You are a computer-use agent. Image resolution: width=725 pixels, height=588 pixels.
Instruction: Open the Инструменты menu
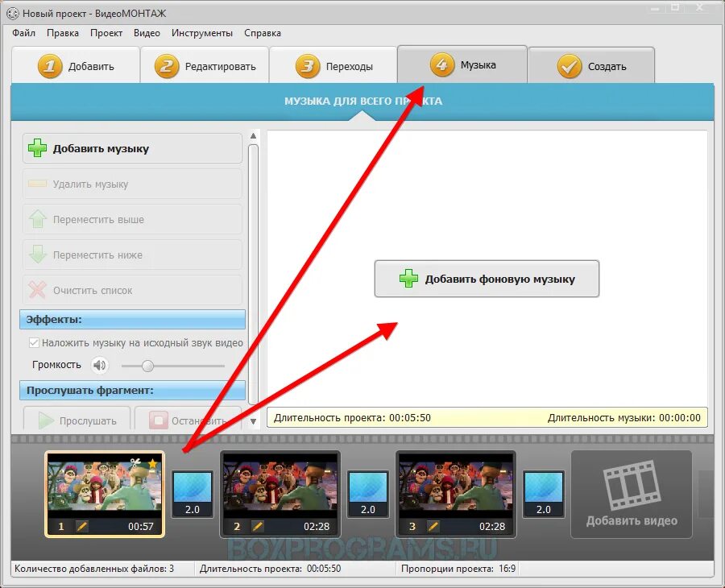pyautogui.click(x=202, y=33)
